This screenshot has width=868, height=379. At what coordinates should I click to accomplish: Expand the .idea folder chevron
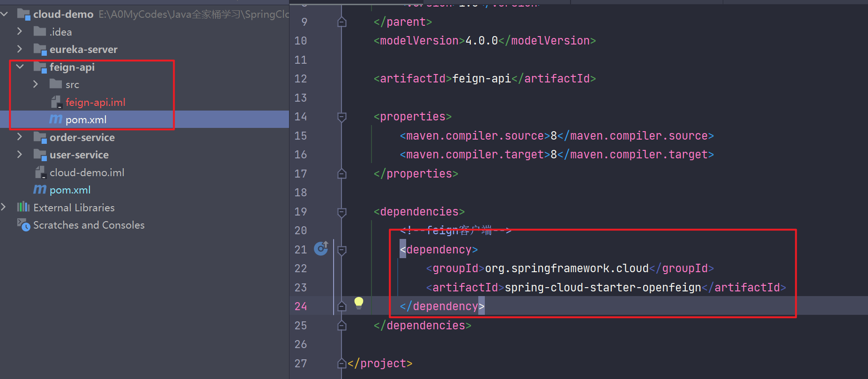20,31
